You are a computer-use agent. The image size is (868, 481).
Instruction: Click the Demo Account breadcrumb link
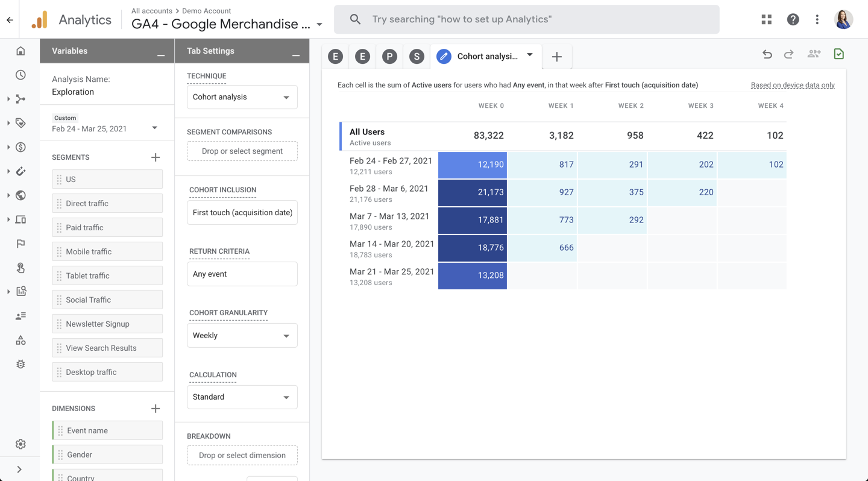pos(206,11)
